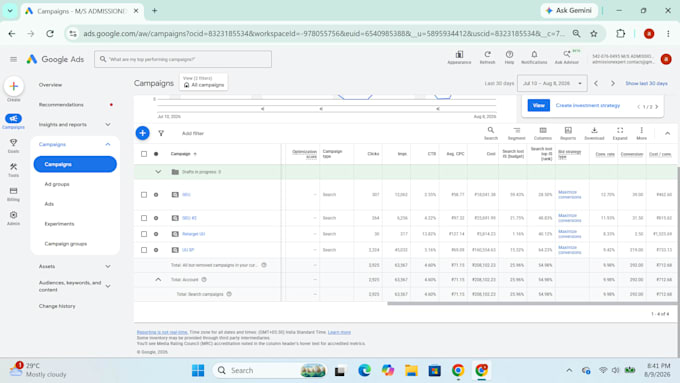Image resolution: width=680 pixels, height=383 pixels.
Task: Click the horizontal scrollbar under the table
Action: (x=531, y=304)
